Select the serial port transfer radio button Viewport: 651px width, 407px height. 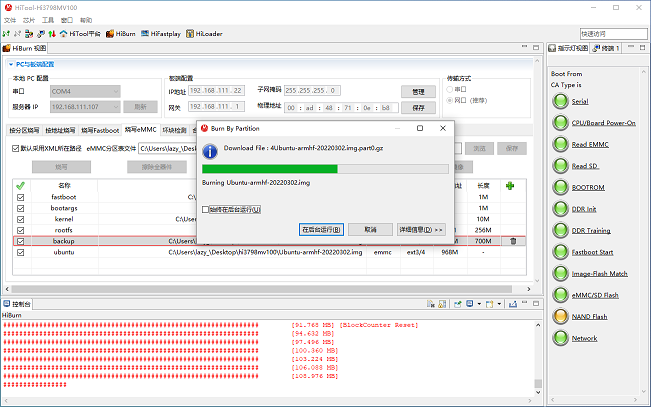click(x=449, y=90)
